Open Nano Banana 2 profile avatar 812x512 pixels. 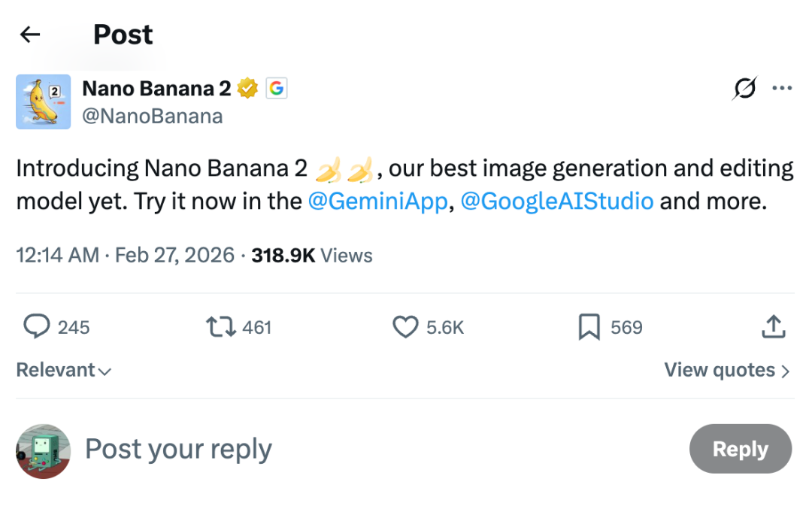click(44, 101)
